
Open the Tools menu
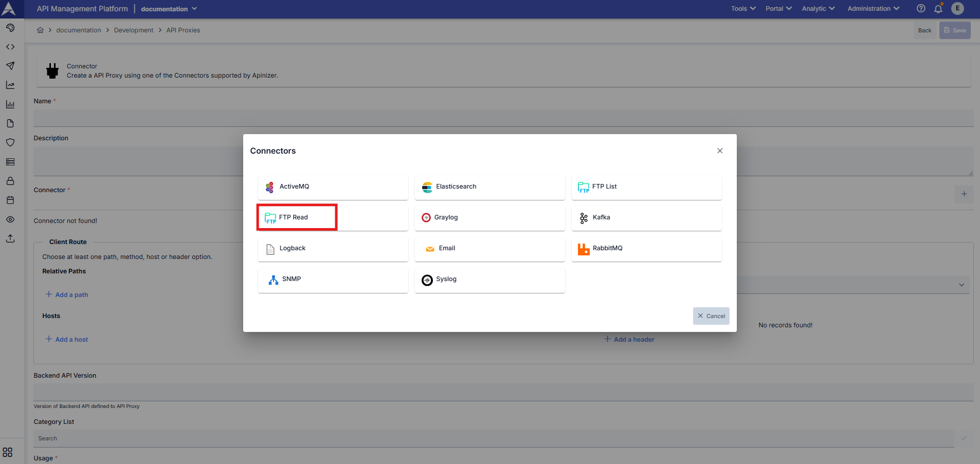[743, 9]
